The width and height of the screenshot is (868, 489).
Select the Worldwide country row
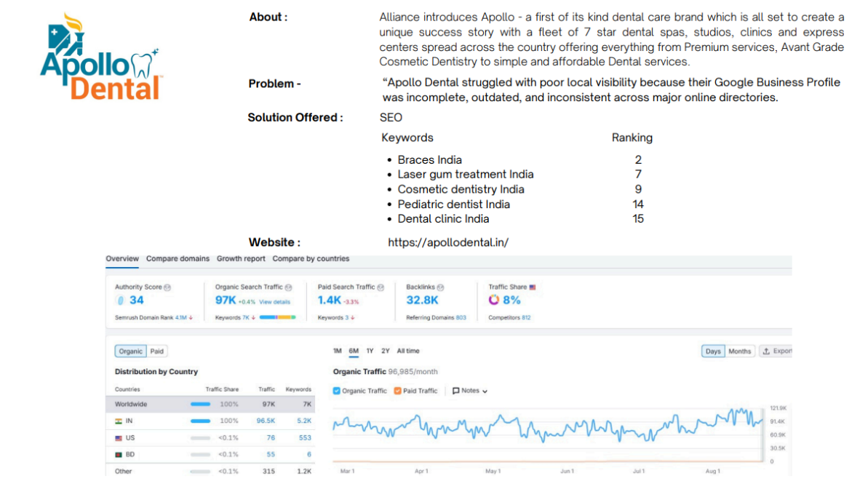pyautogui.click(x=210, y=405)
